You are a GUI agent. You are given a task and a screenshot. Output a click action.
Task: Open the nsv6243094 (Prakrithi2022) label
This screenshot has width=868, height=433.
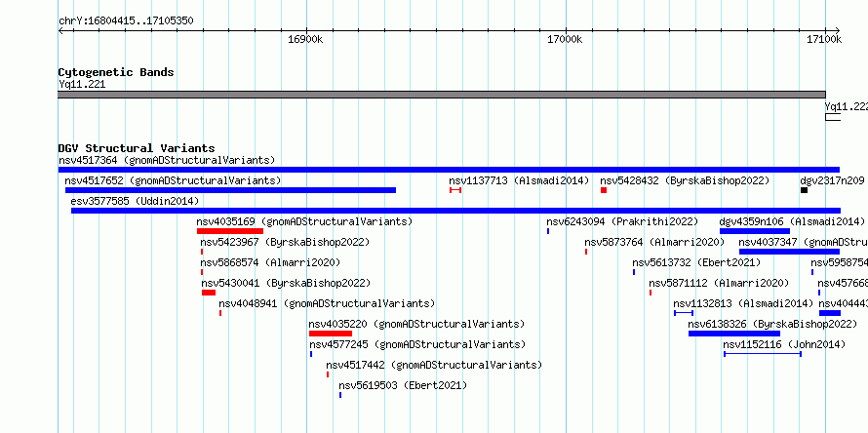(x=623, y=222)
